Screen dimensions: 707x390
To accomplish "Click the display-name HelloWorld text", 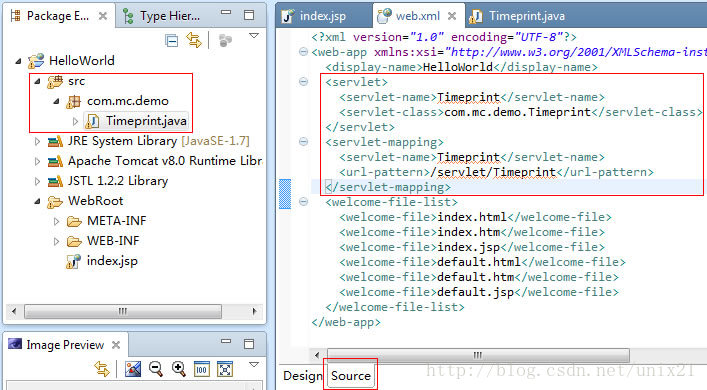I will coord(458,68).
